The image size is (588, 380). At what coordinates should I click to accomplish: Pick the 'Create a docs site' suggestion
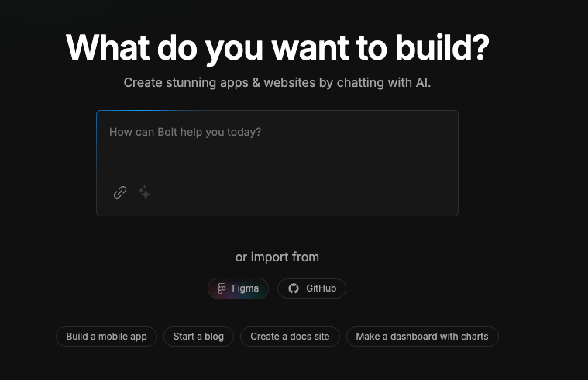(x=290, y=337)
